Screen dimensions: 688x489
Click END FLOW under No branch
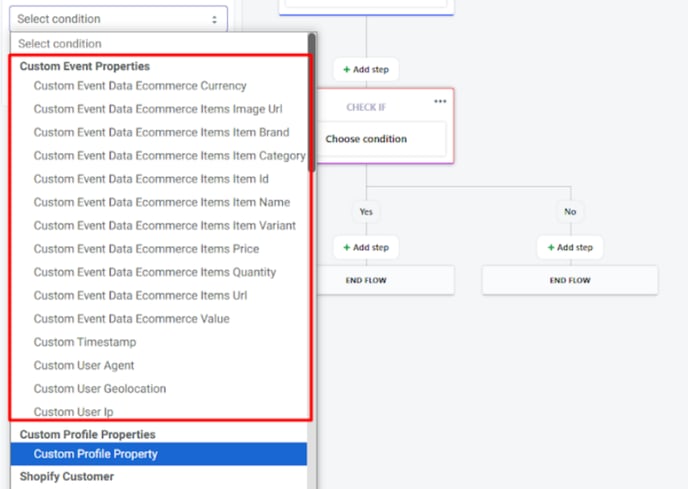click(570, 280)
